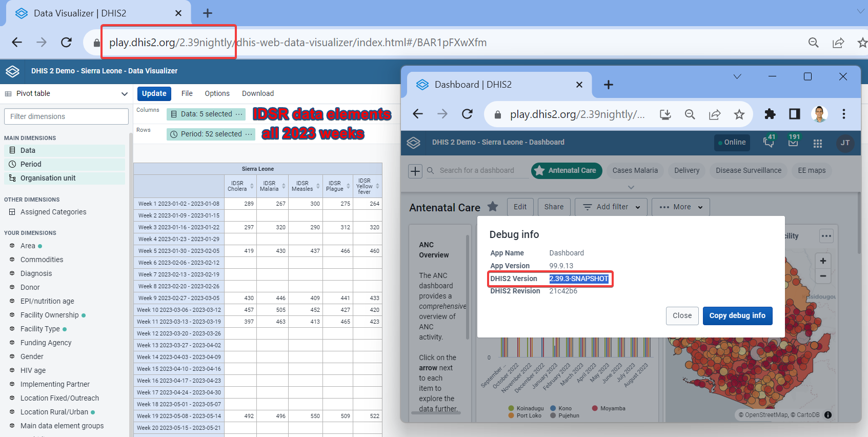The width and height of the screenshot is (868, 437).
Task: Reload the Data Visualizer browser page
Action: coord(66,43)
